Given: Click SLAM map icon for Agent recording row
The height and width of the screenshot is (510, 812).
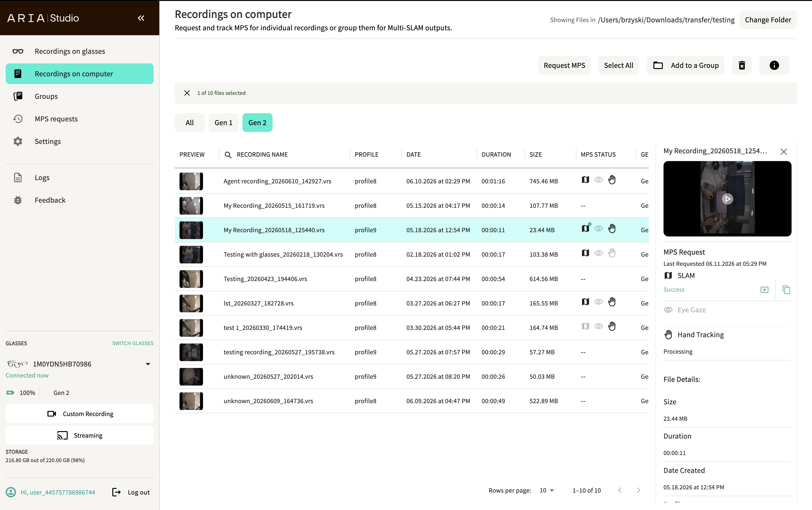Looking at the screenshot, I should [x=586, y=180].
